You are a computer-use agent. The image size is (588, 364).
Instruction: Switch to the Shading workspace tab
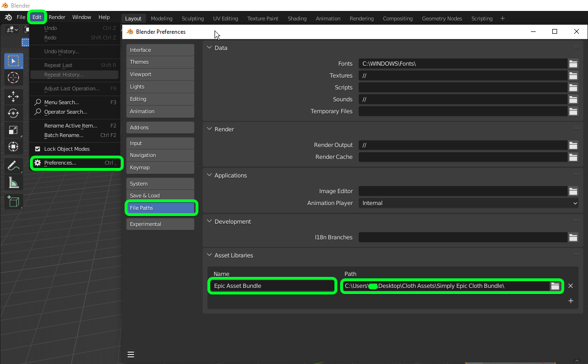point(297,19)
